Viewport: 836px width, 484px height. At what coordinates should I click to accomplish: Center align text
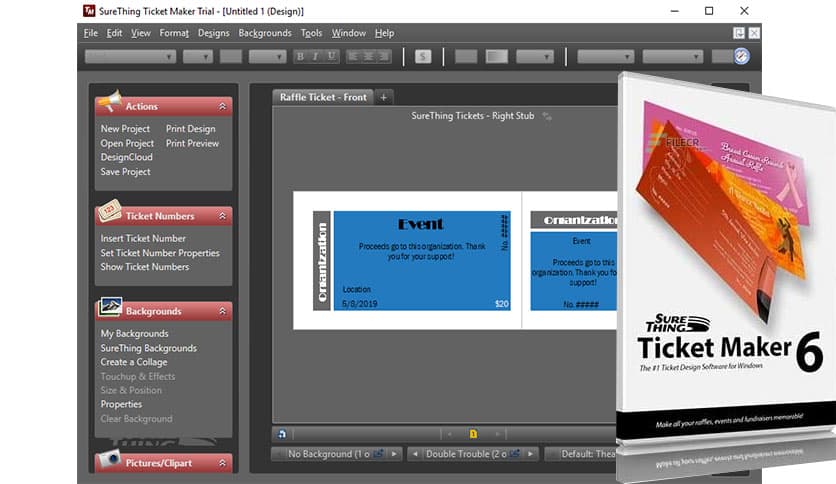[x=368, y=57]
